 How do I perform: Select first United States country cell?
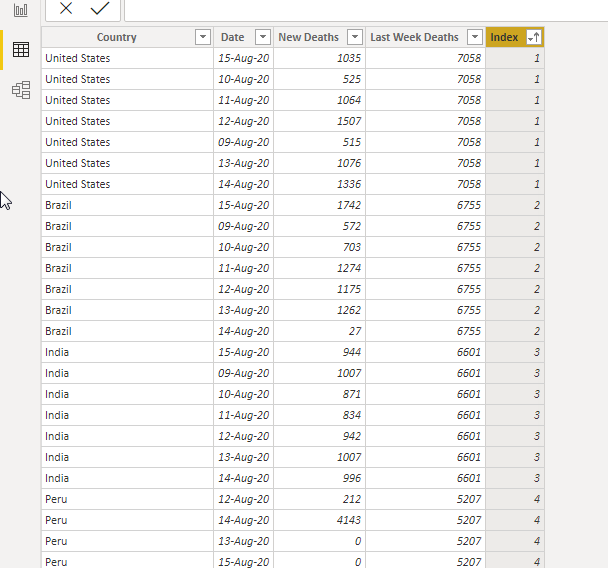click(128, 58)
